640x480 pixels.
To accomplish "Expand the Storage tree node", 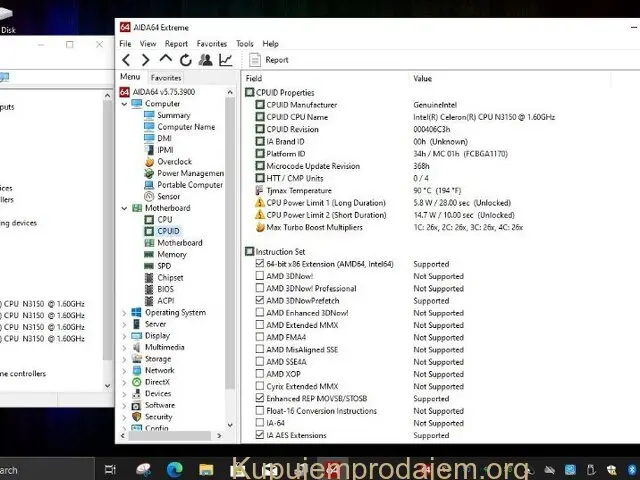I will 124,359.
